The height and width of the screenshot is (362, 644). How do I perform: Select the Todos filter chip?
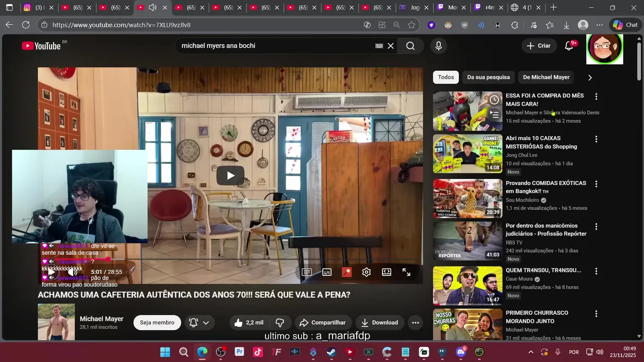click(446, 77)
